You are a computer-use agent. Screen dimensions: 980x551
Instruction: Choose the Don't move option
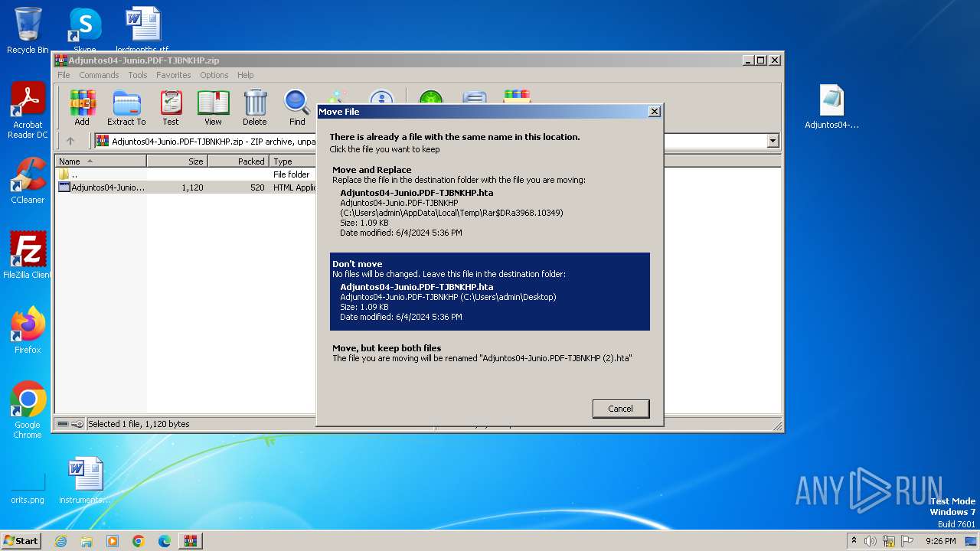[x=490, y=292]
